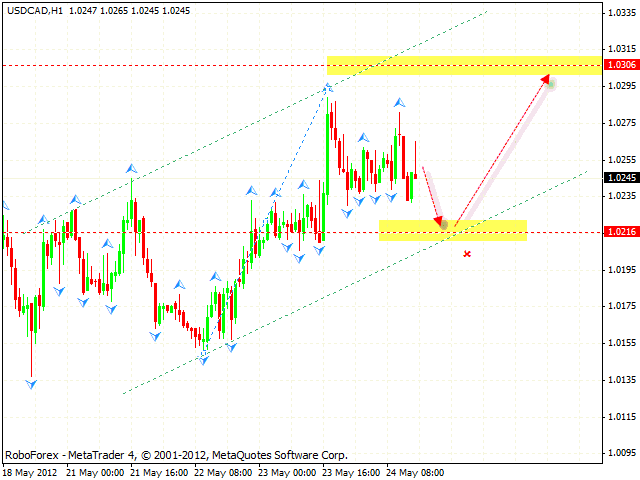Click the 1.0335 value on the price axis
Viewport: 640px width, 480px height.
point(620,12)
